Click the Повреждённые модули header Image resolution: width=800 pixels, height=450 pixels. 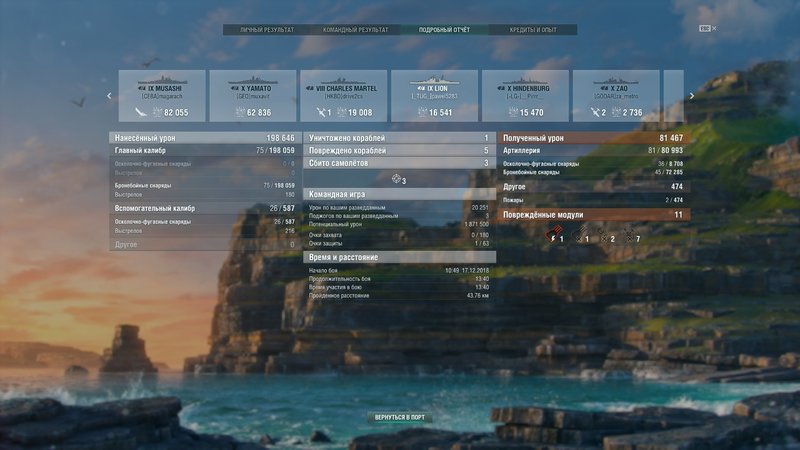pos(594,215)
